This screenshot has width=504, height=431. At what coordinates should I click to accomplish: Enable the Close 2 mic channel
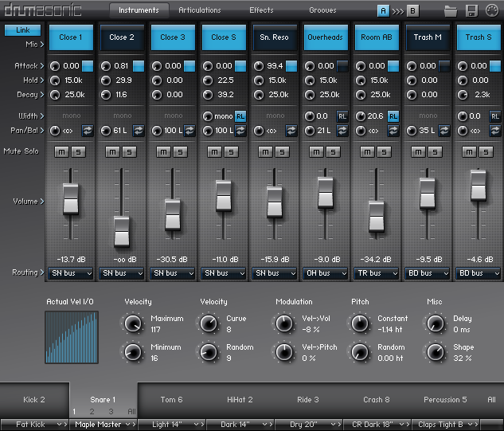[x=122, y=37]
